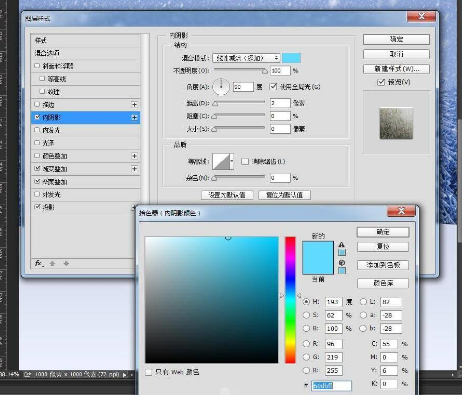Toggle the Use Global Light checkbox
462x395 pixels.
(x=273, y=87)
